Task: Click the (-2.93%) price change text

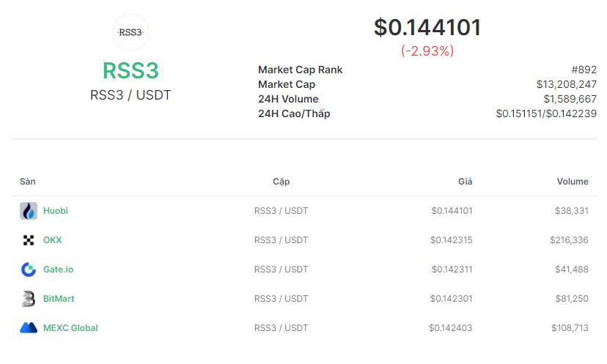Action: [x=427, y=51]
